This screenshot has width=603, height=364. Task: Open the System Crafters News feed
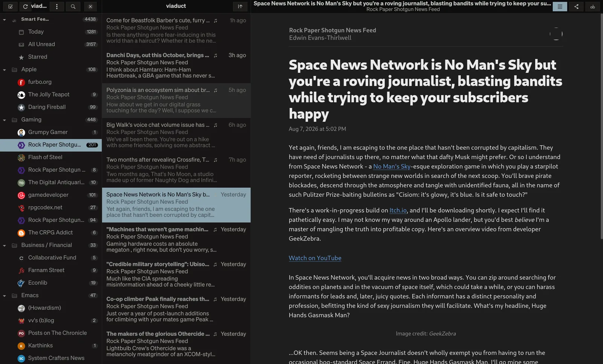click(51, 358)
